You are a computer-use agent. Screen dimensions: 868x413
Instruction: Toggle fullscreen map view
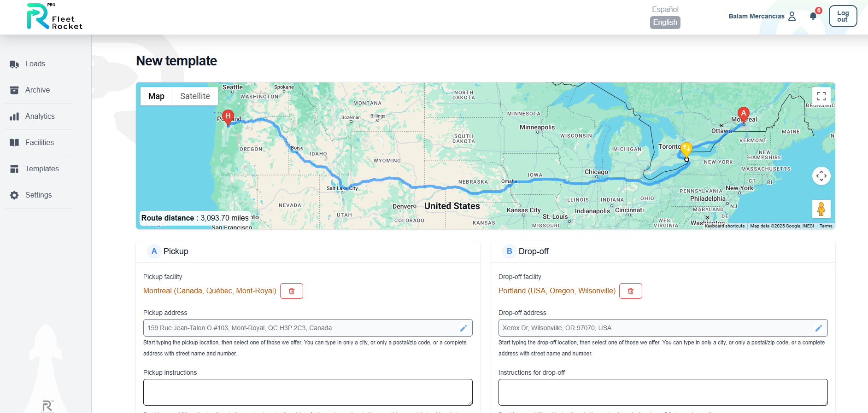tap(821, 96)
